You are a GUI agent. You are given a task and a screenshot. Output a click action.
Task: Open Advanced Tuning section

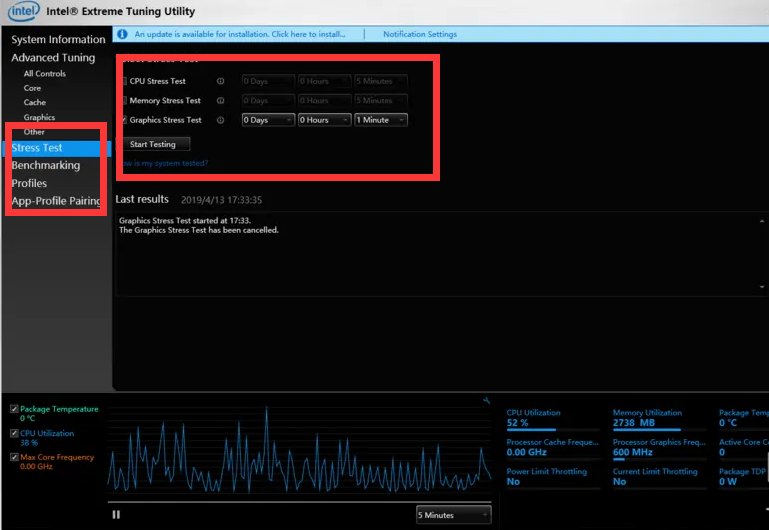(x=53, y=57)
